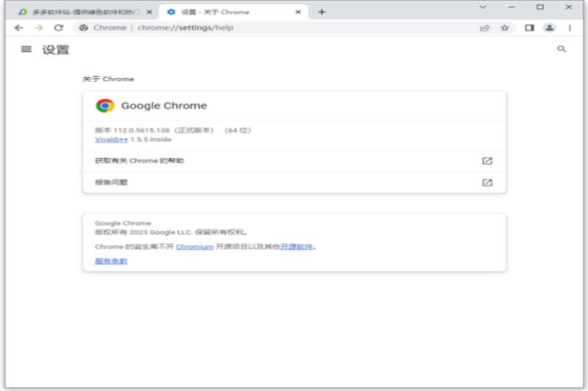The height and width of the screenshot is (391, 588).
Task: Reload the current page
Action: 59,28
